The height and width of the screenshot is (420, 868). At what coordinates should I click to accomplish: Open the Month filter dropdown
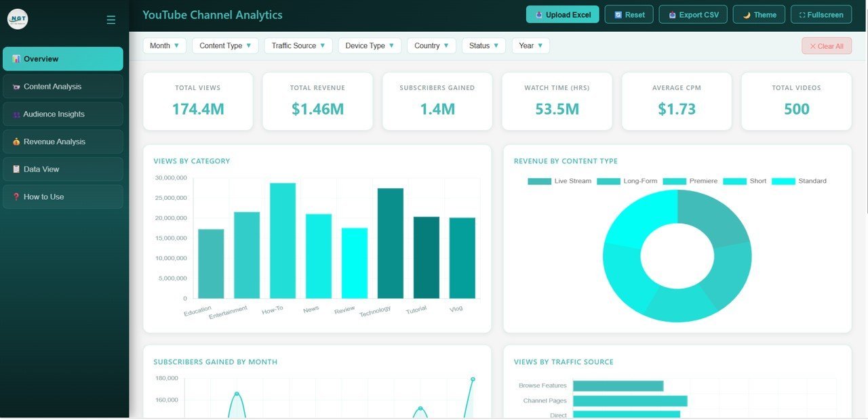coord(164,46)
